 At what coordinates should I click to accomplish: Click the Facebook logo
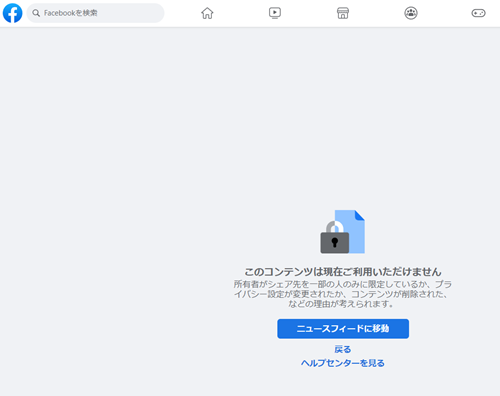click(x=12, y=13)
